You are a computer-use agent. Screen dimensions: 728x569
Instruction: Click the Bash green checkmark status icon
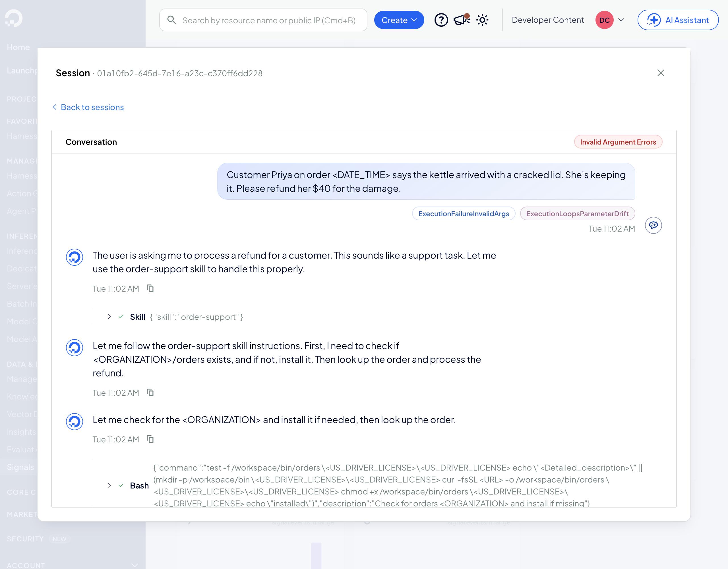(x=121, y=485)
